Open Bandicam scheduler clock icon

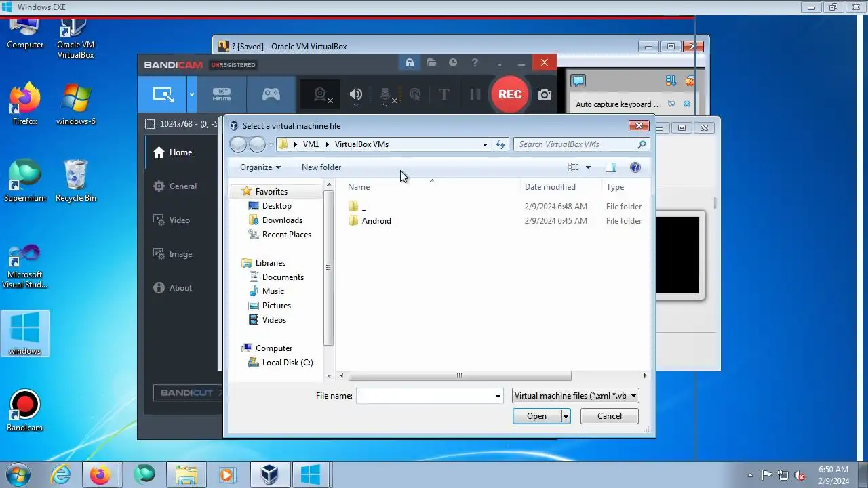[x=453, y=63]
